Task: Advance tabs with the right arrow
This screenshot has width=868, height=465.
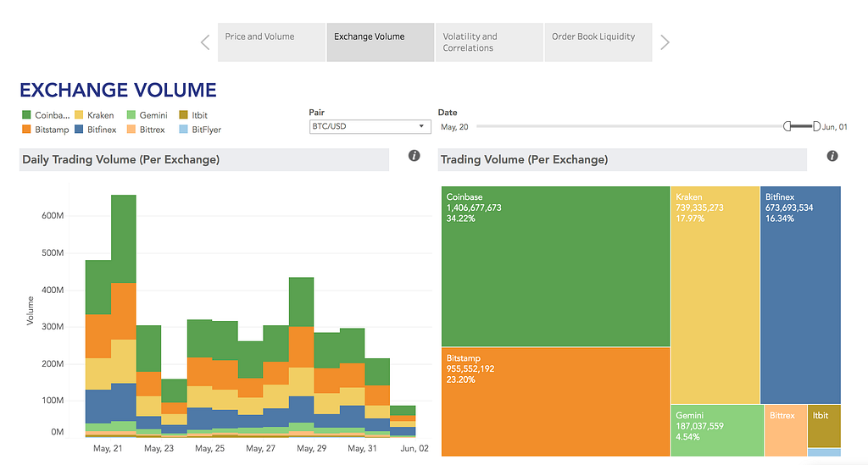Action: click(665, 42)
